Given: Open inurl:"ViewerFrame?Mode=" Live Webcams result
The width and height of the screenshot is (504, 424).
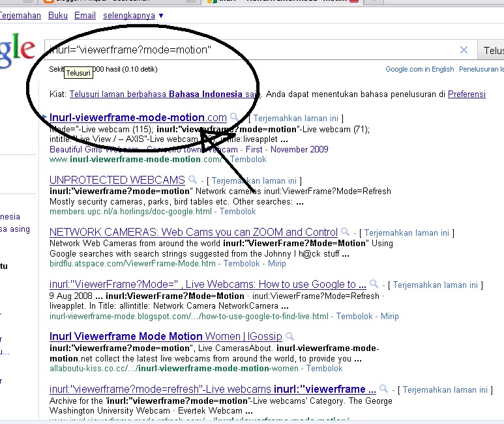Looking at the screenshot, I should coord(207,284).
